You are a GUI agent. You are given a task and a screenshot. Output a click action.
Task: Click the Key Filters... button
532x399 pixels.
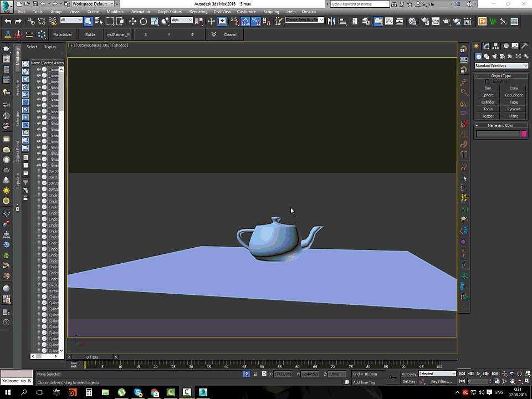[x=441, y=381]
